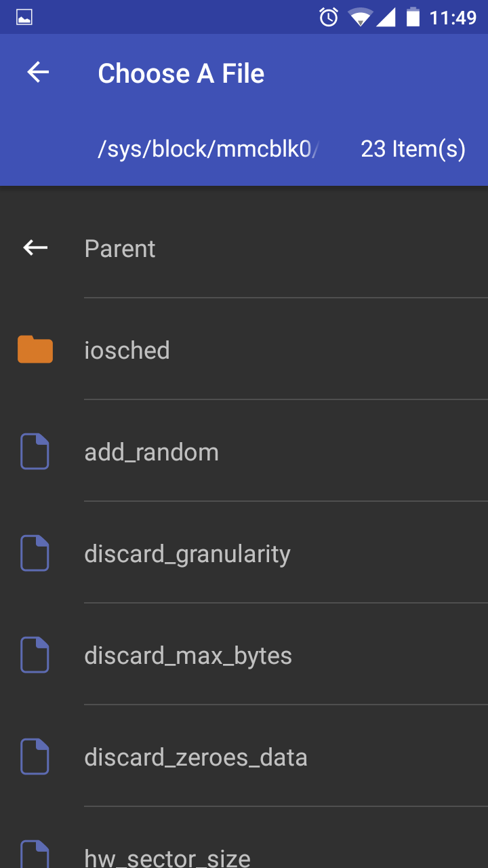Select the discard_zeroes_data file icon
488x868 pixels.
[35, 757]
